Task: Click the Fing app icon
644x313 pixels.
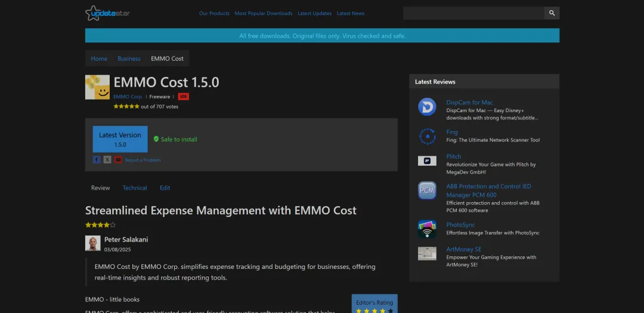Action: click(x=427, y=137)
